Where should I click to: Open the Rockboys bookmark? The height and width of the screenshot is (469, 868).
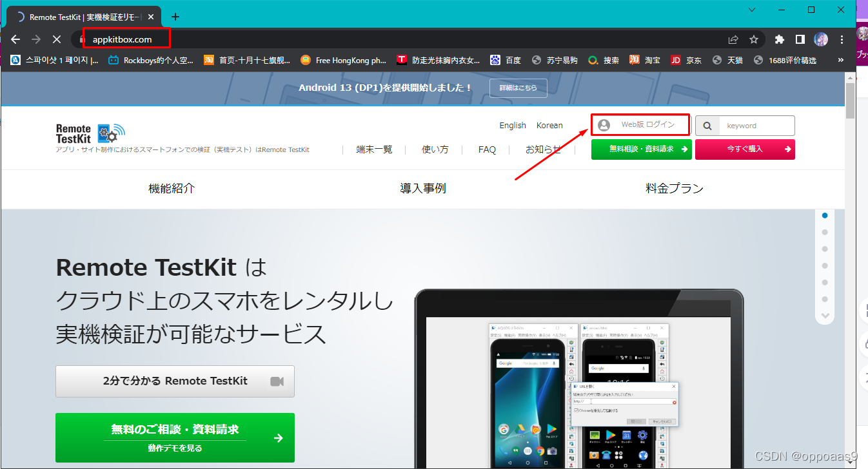pos(151,60)
